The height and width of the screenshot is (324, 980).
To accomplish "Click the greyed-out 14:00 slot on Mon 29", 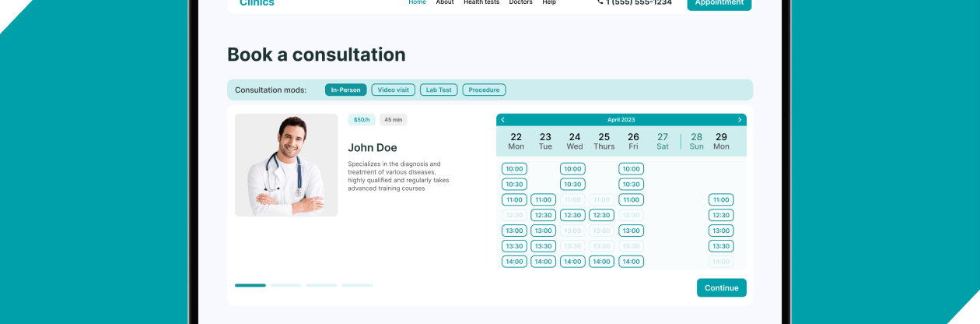I will [721, 262].
